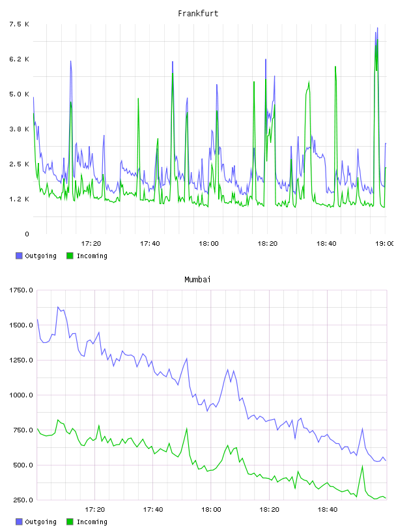Click the 1.2 K axis label in Frankfurt chart
The image size is (396, 532).
pos(19,199)
